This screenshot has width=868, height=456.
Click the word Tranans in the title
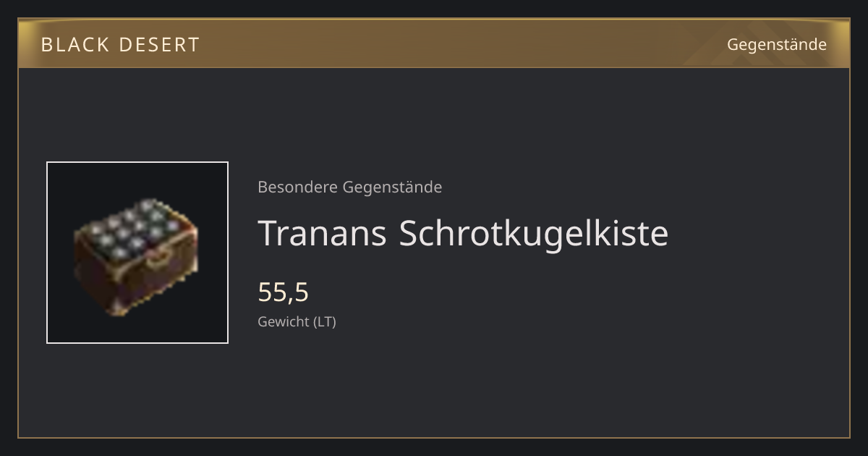tap(323, 233)
